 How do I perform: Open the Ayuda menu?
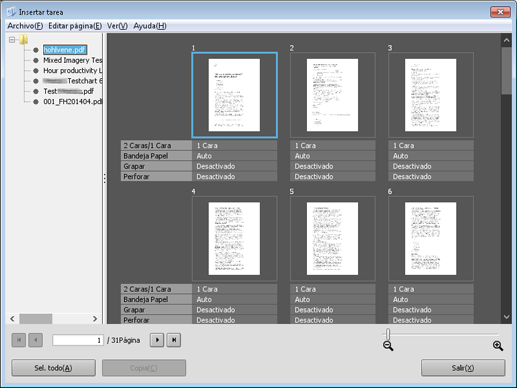[x=150, y=26]
